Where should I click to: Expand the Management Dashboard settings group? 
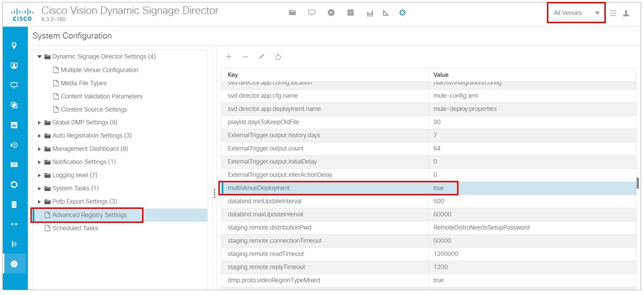[40, 148]
